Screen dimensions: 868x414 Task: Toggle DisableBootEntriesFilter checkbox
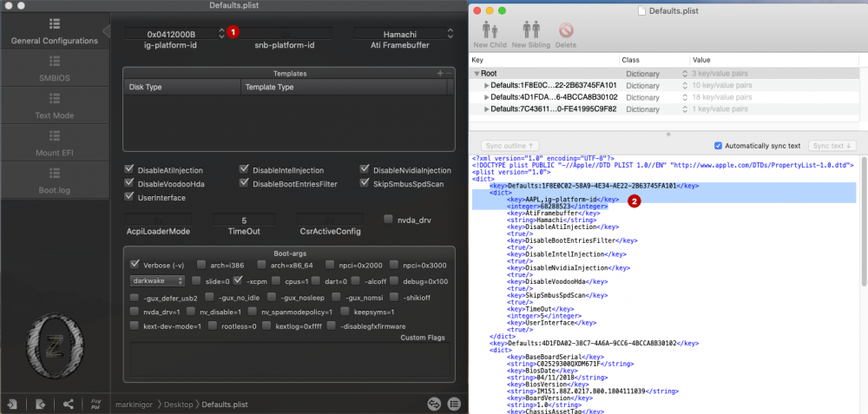click(244, 183)
